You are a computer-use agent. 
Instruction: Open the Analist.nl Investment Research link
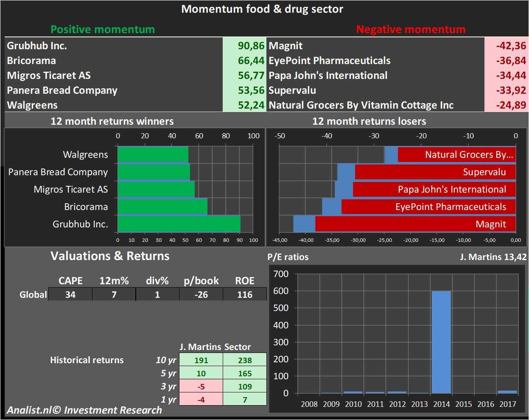point(84,410)
